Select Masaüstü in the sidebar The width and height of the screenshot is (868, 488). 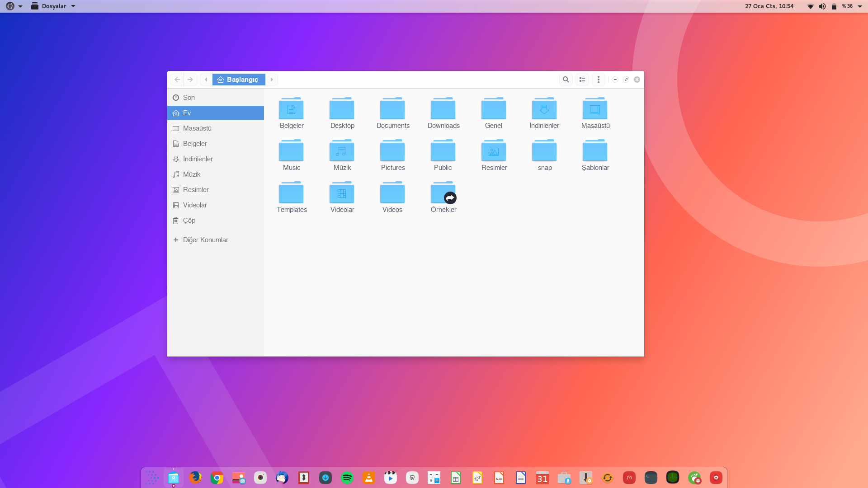tap(216, 128)
